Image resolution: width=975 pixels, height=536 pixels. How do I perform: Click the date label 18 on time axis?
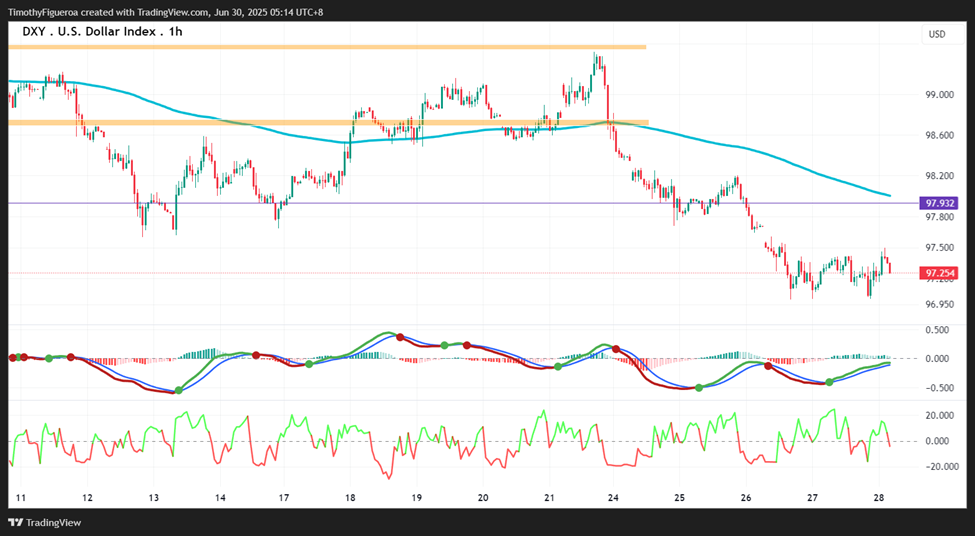coord(350,497)
